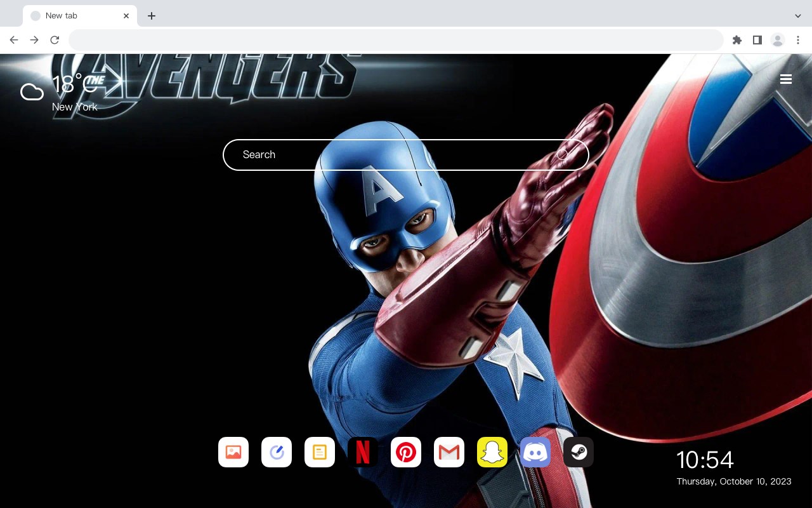812x508 pixels.
Task: Expand the tab search chevron
Action: coord(798,16)
